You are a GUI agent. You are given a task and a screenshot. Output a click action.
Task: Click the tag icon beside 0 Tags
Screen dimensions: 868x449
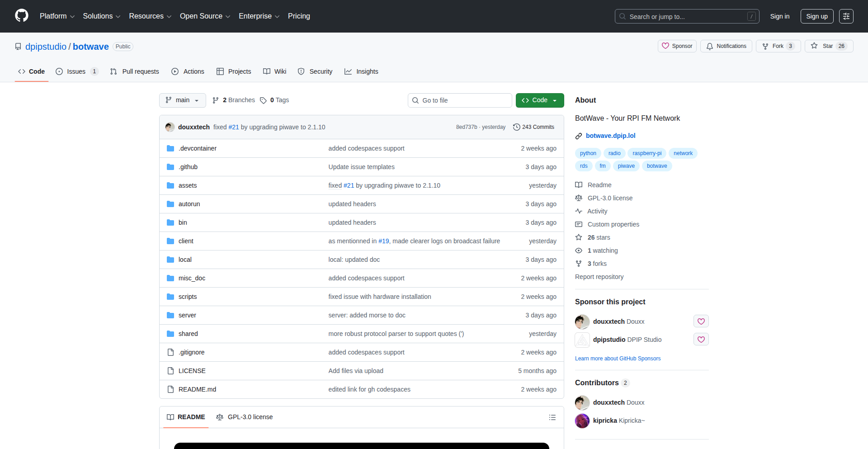pyautogui.click(x=263, y=100)
